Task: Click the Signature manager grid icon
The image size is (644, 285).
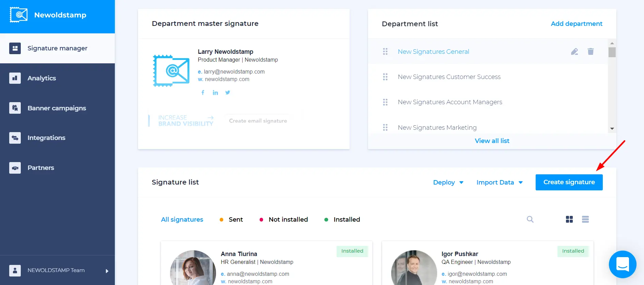Action: point(15,48)
